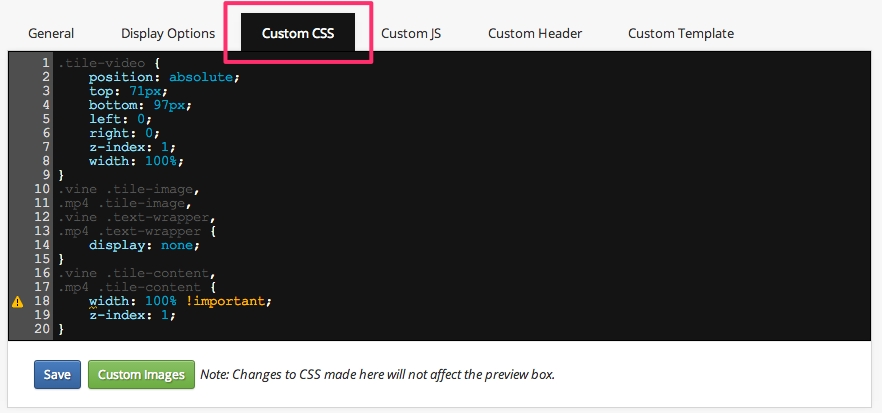Switch to the General tab
The height and width of the screenshot is (413, 882).
(x=51, y=33)
